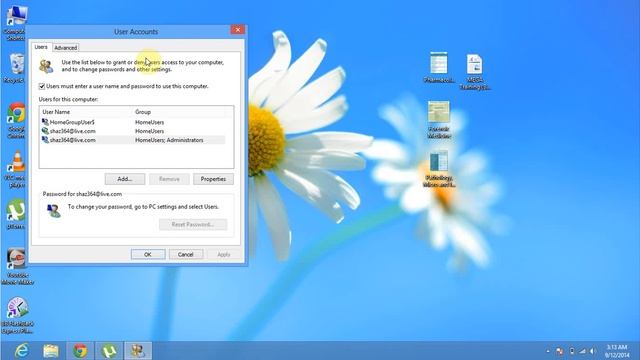Show hidden tray icons arrow
Screen dimensions: 640x360
coord(548,351)
